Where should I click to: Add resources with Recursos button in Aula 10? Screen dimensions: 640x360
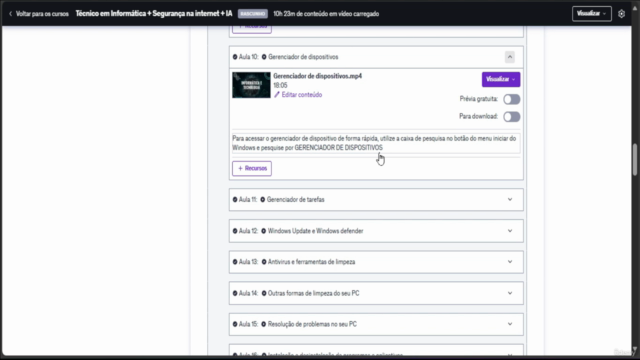click(252, 169)
